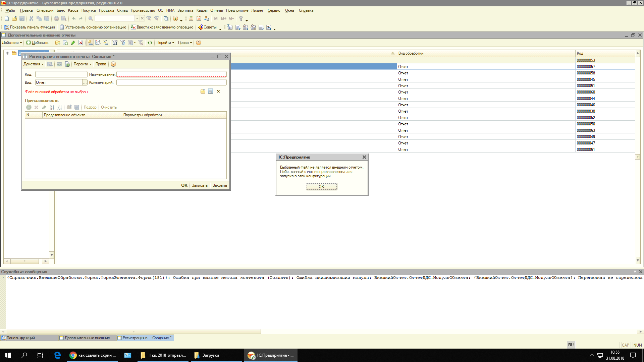Click the copy-create icon in registration form toolbar
644x362 pixels.
point(67,64)
